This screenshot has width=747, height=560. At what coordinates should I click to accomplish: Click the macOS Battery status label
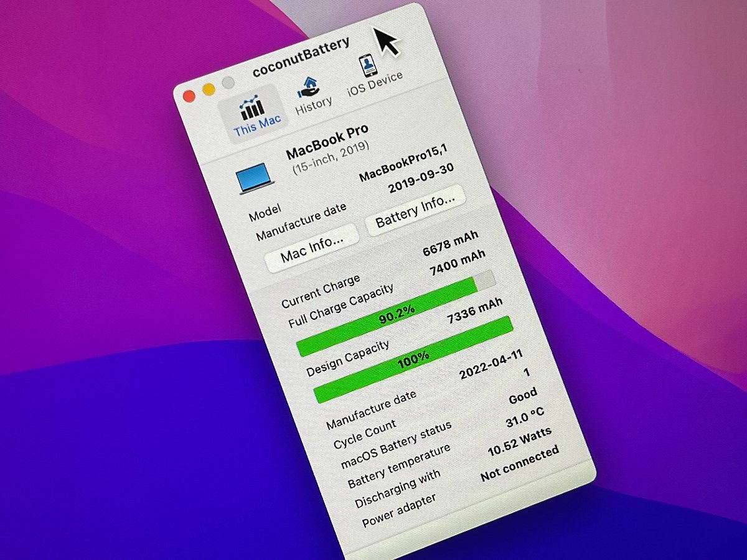396,446
